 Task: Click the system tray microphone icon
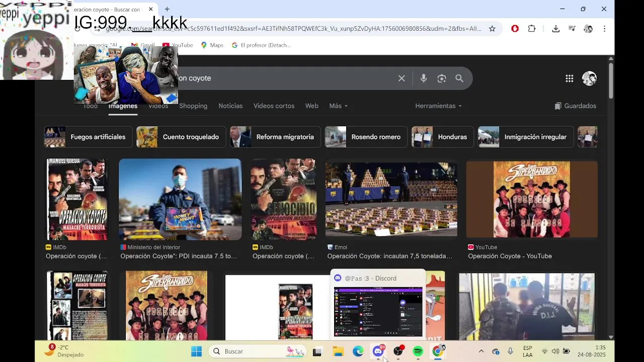510,351
